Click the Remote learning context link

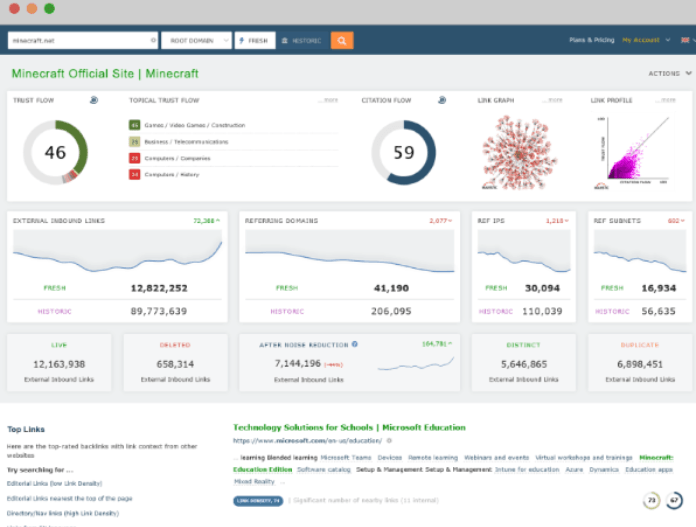pyautogui.click(x=433, y=458)
